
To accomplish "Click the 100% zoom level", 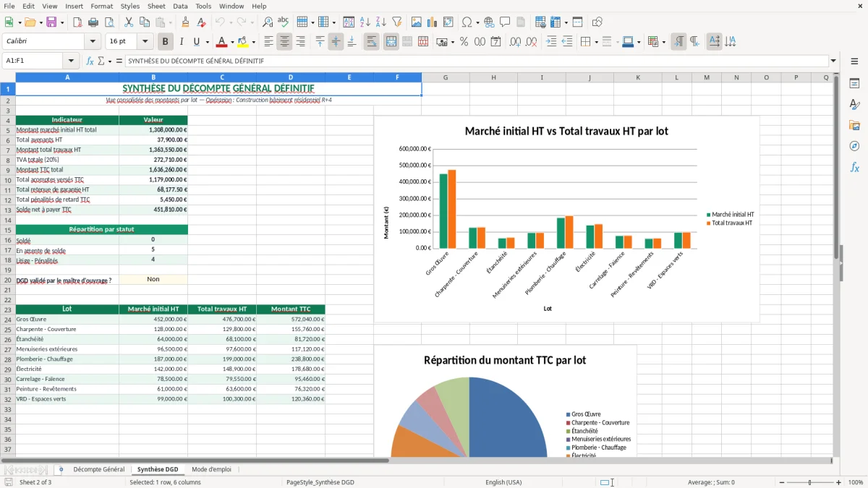I will (856, 482).
